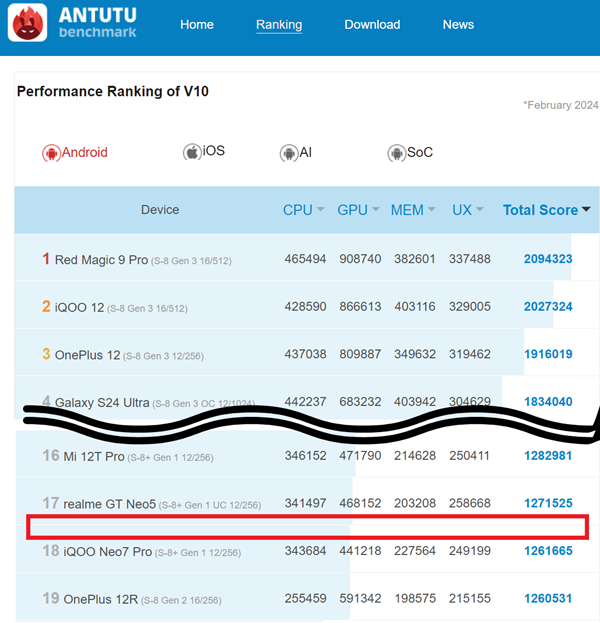This screenshot has width=600, height=623.
Task: Click the Android robot icon
Action: (x=51, y=153)
